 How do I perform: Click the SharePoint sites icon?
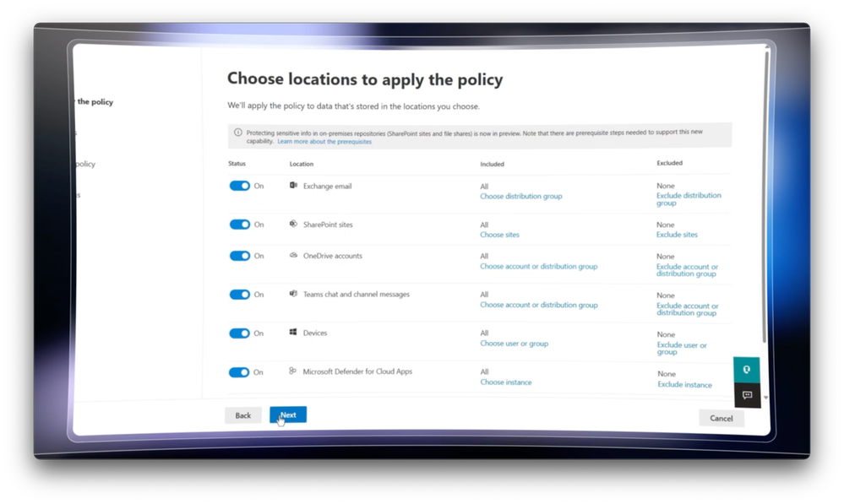click(293, 224)
